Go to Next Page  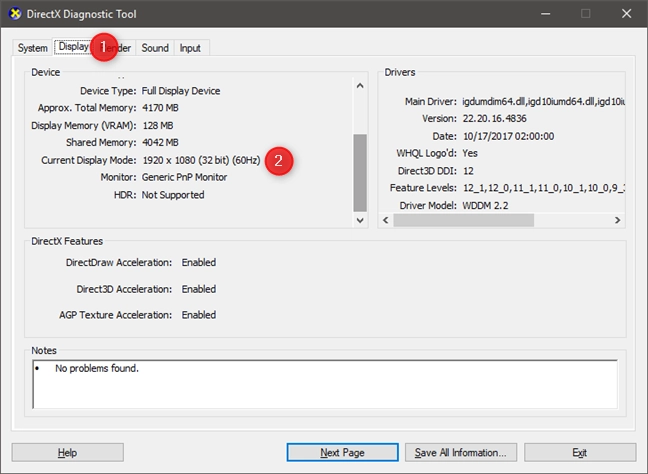342,453
